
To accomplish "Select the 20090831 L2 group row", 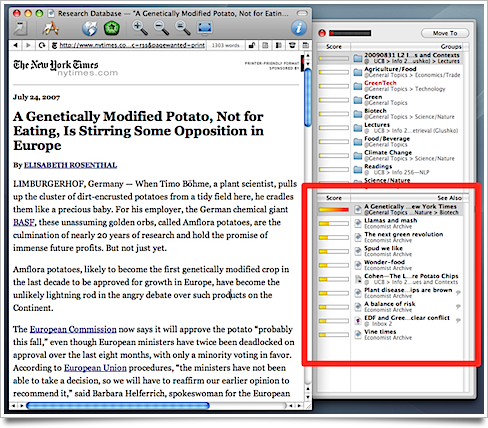I will click(x=390, y=58).
